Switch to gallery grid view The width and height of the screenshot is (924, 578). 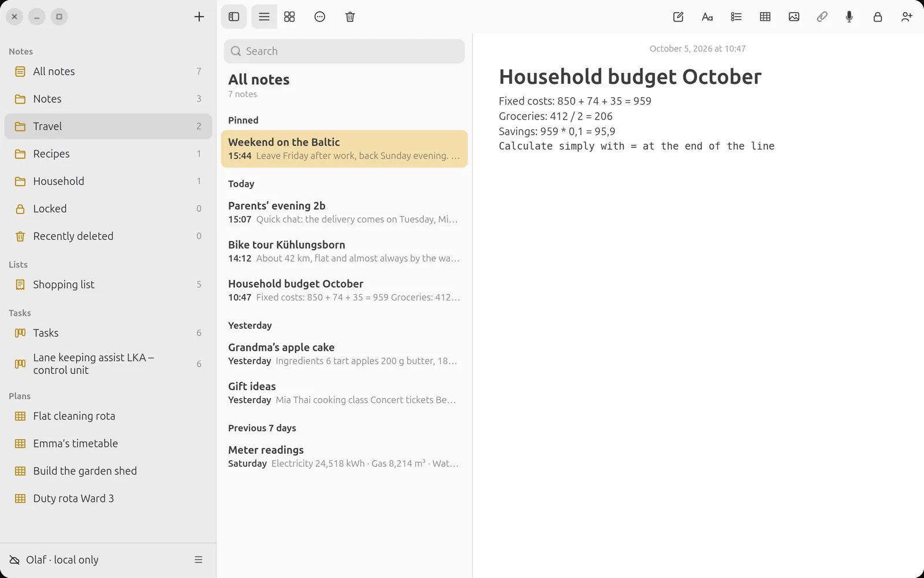[x=289, y=17]
